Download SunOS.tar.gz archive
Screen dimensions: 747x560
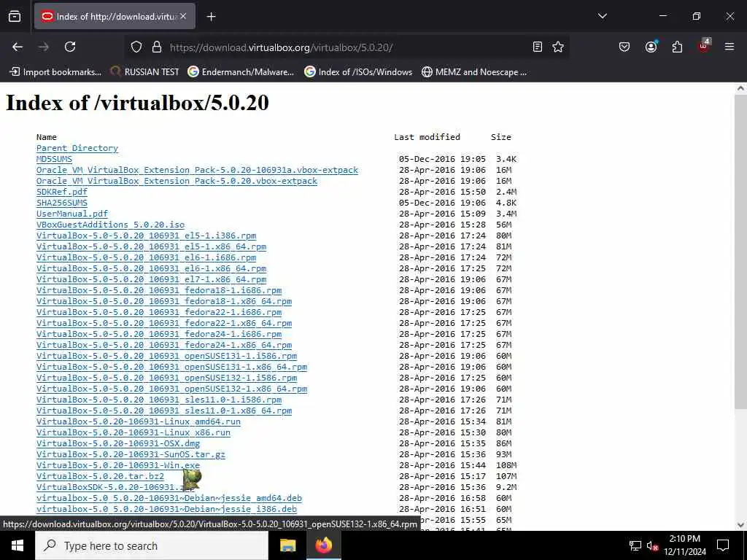(x=131, y=455)
